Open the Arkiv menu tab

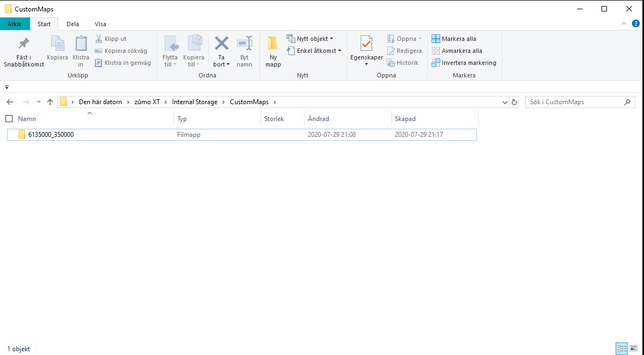pyautogui.click(x=15, y=24)
